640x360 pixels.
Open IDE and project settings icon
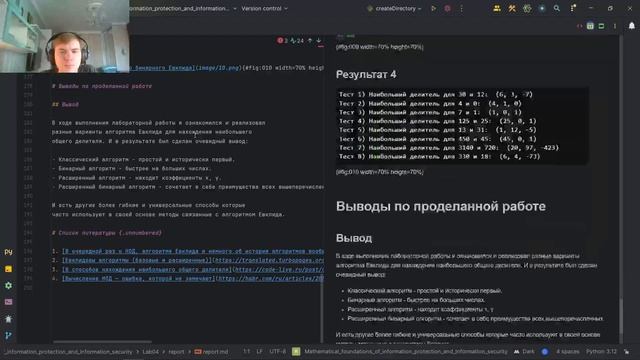click(x=573, y=9)
